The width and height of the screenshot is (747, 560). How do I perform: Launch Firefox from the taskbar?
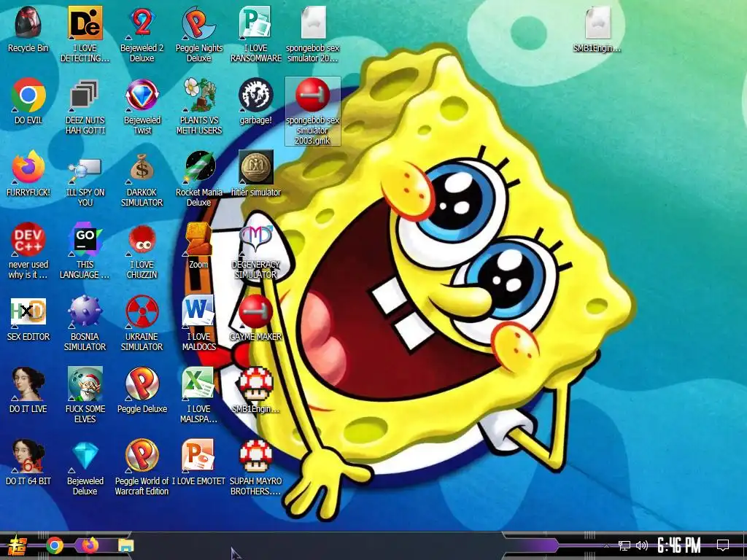pyautogui.click(x=90, y=545)
